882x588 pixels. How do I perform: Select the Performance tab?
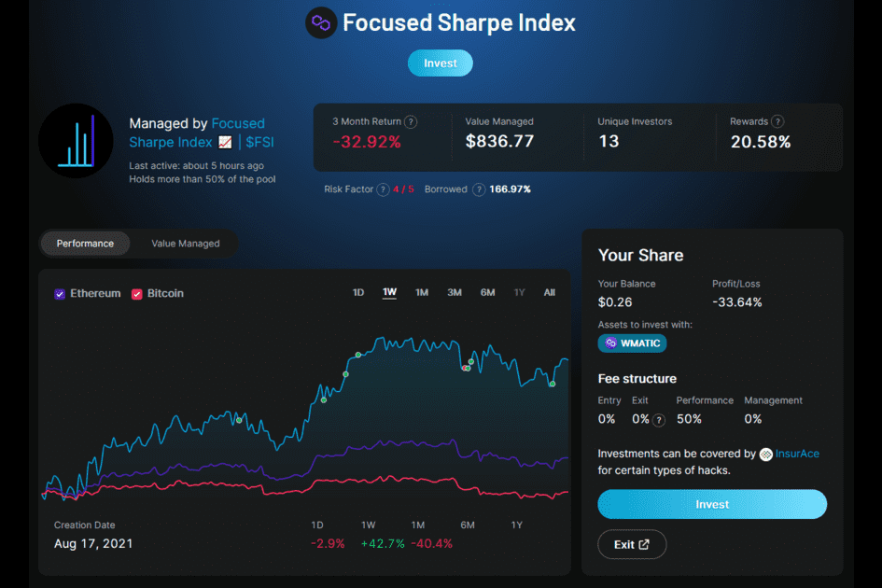point(85,243)
